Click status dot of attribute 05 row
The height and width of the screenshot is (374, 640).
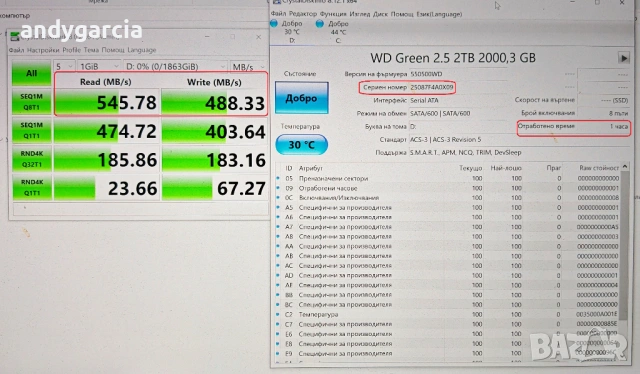(x=278, y=178)
